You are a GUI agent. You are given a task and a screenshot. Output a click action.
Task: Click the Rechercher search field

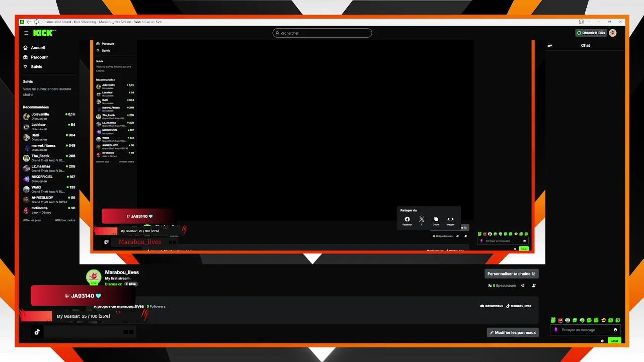[x=322, y=33]
